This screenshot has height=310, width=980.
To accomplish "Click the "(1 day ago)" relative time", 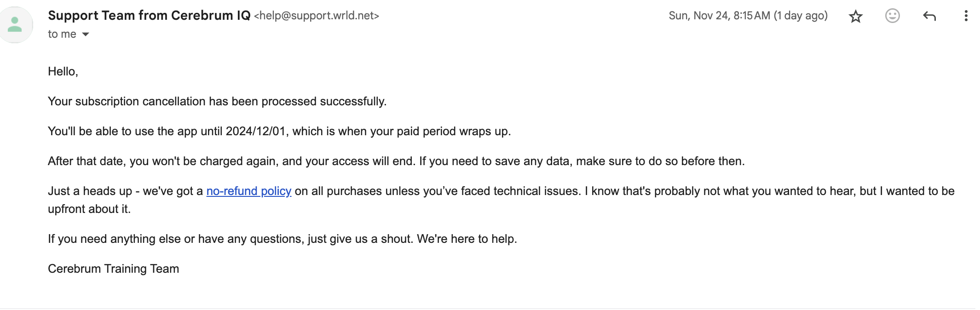I will (801, 16).
